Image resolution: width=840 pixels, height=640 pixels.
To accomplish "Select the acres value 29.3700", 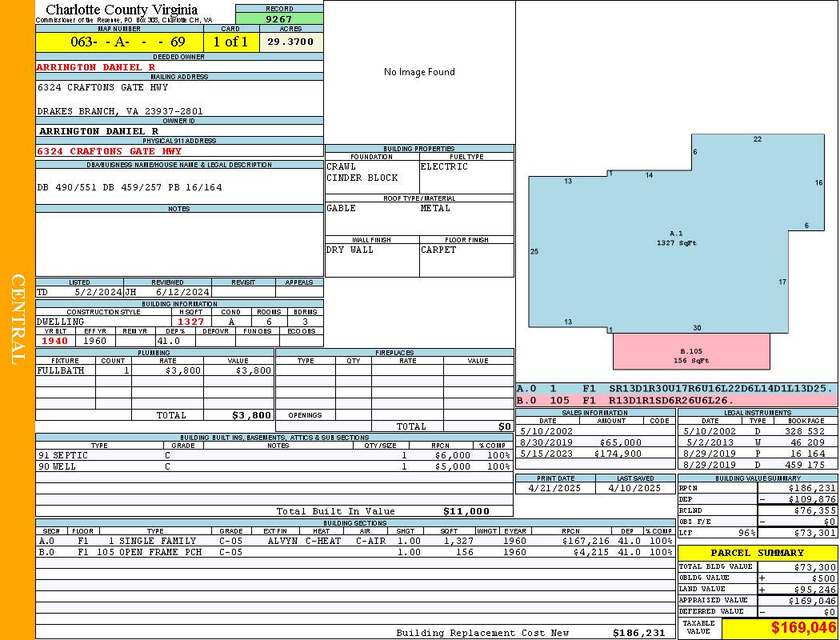I will click(x=290, y=42).
